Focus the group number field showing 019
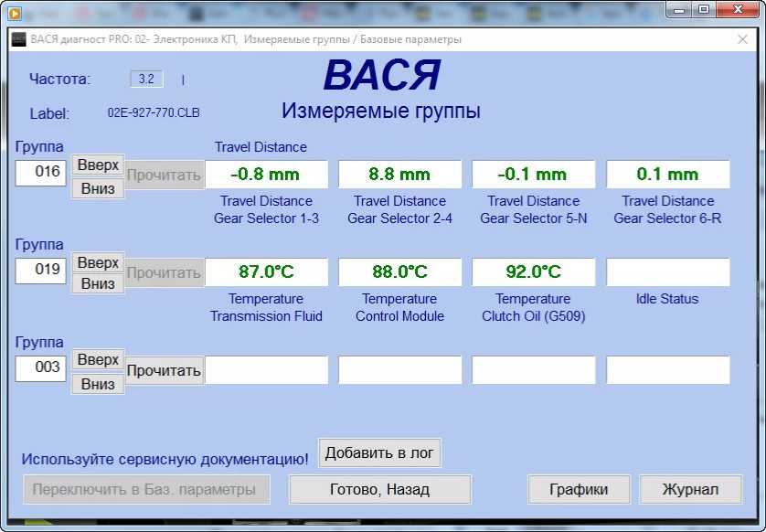Screen dimensions: 766x532 coord(40,271)
